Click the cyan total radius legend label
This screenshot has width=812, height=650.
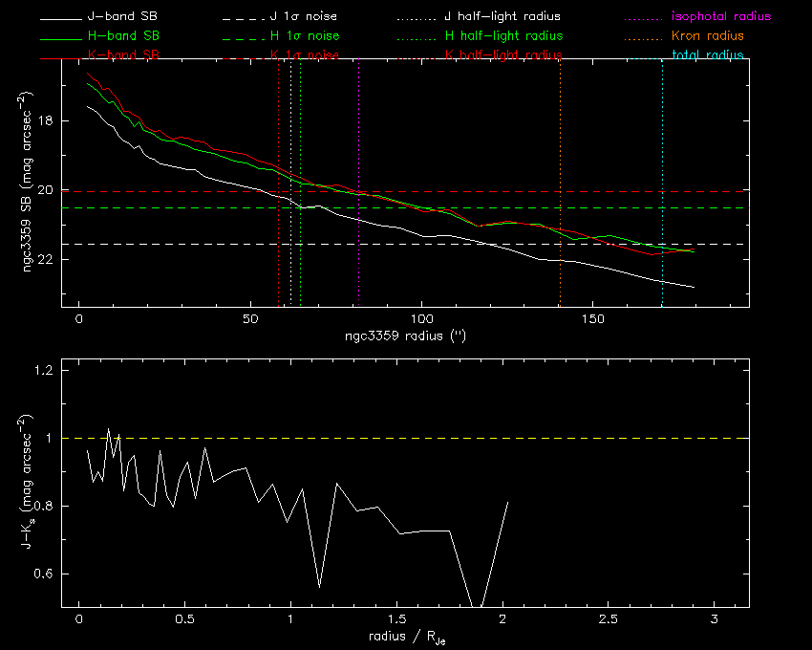coord(708,55)
